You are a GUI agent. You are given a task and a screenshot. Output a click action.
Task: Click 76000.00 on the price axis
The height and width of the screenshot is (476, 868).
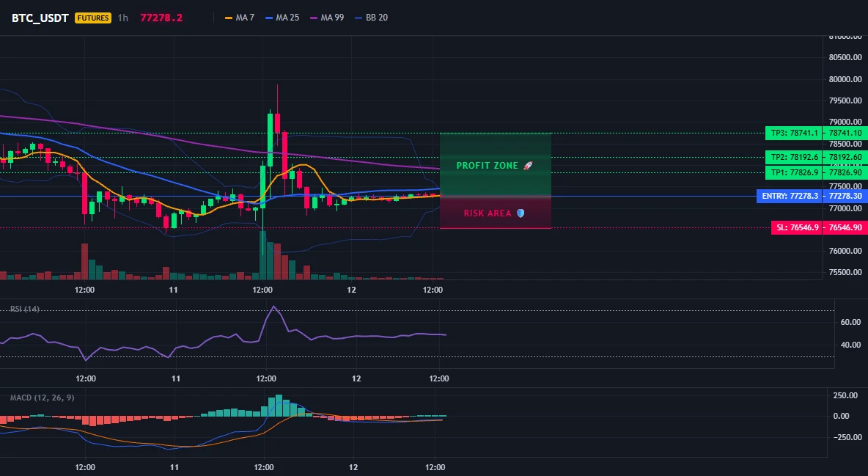tap(845, 251)
